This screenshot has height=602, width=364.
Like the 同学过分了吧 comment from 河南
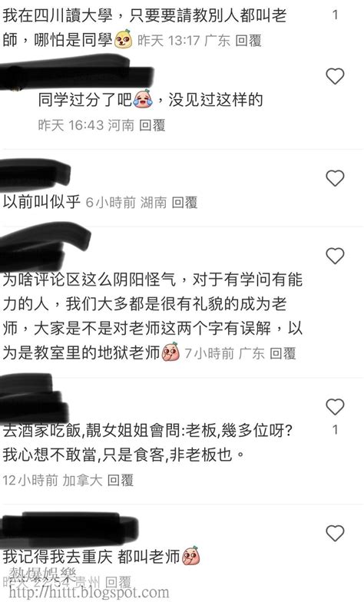335,77
